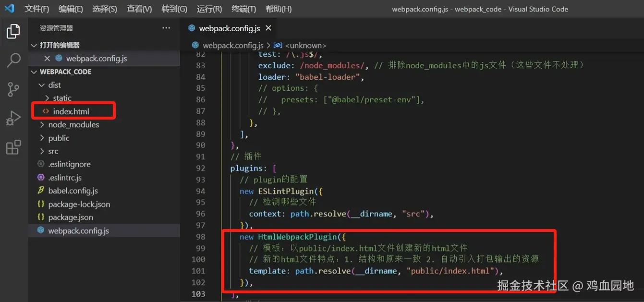
Task: Click the package.json braces icon
Action: click(x=41, y=217)
